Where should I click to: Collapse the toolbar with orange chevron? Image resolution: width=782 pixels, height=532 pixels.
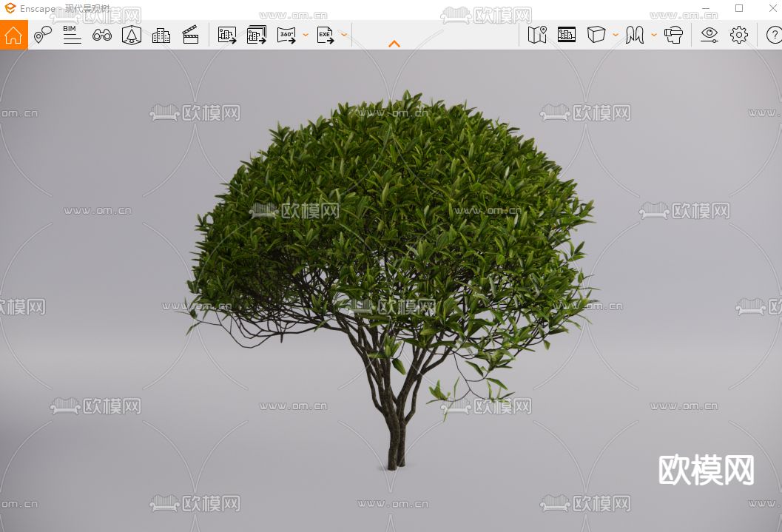point(394,44)
